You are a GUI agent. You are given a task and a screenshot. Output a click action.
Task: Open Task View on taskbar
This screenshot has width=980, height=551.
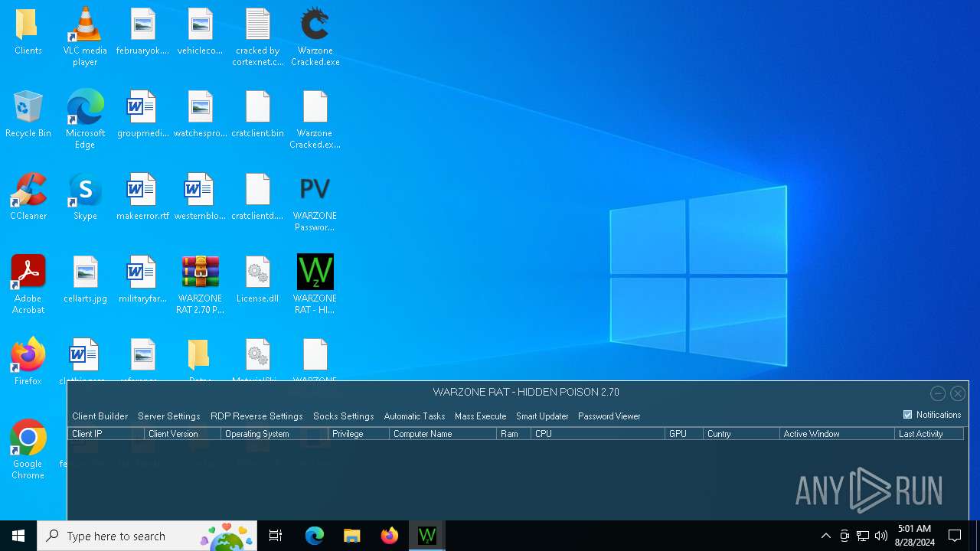(x=276, y=536)
